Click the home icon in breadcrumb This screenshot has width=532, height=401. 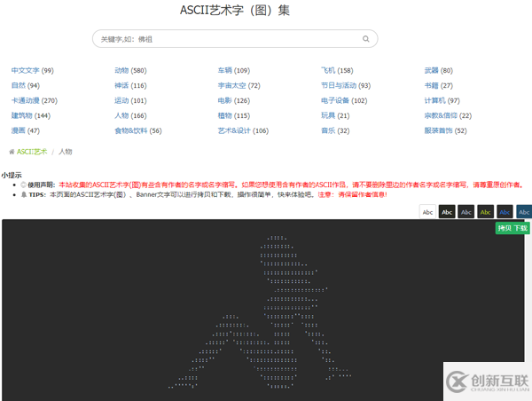pos(12,152)
